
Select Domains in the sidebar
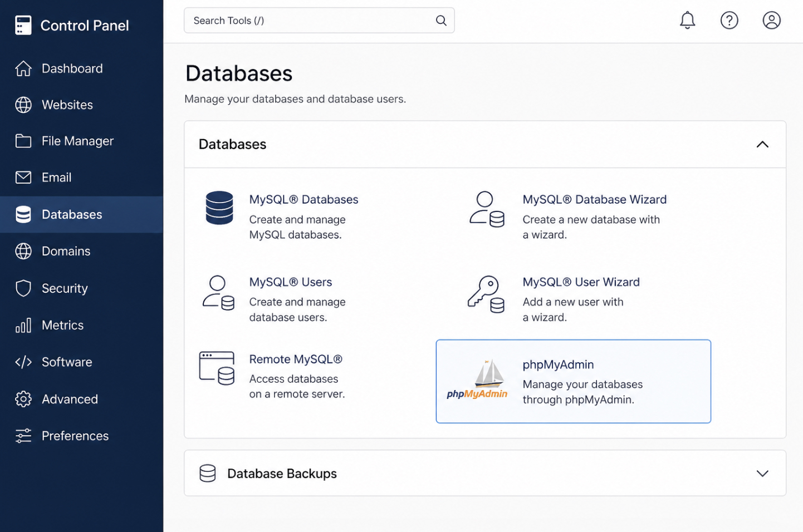(66, 251)
